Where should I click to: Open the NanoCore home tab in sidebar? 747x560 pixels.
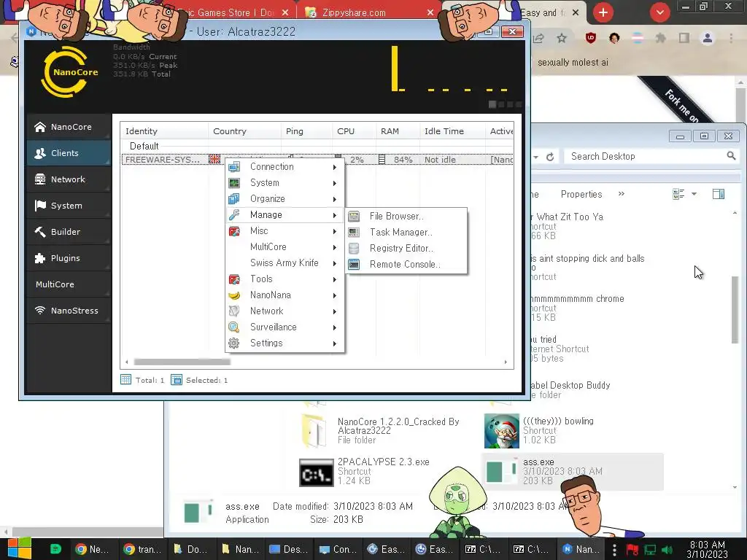pos(69,127)
